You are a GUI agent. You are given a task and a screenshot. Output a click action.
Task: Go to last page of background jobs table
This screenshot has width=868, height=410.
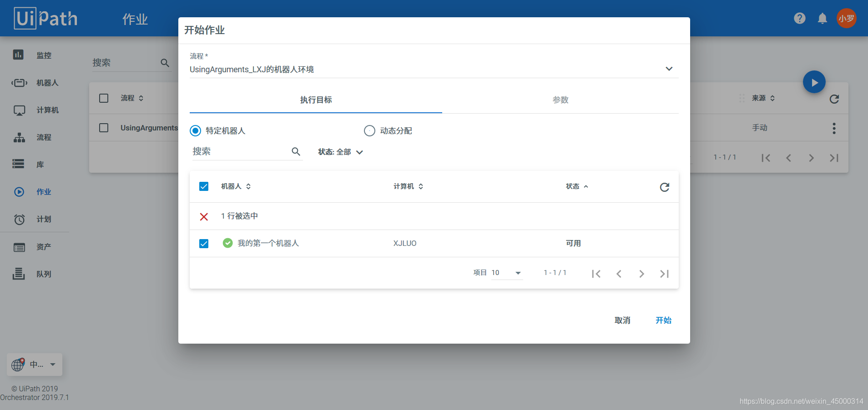(834, 158)
